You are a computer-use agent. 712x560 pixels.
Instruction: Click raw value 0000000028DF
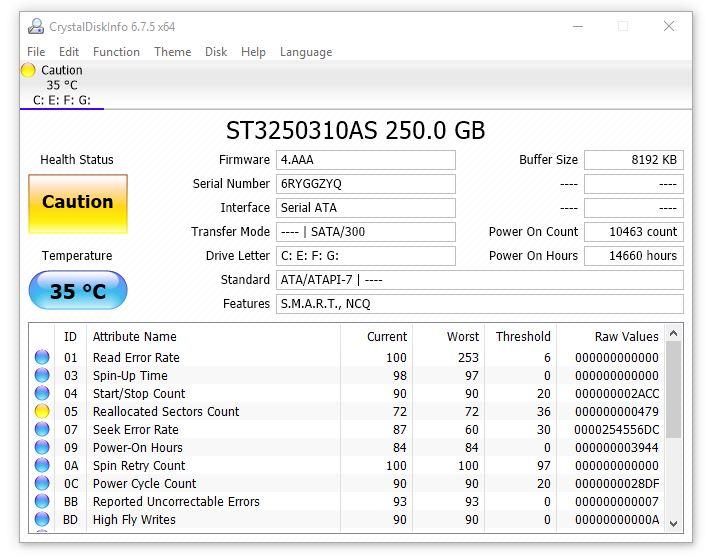[x=617, y=483]
